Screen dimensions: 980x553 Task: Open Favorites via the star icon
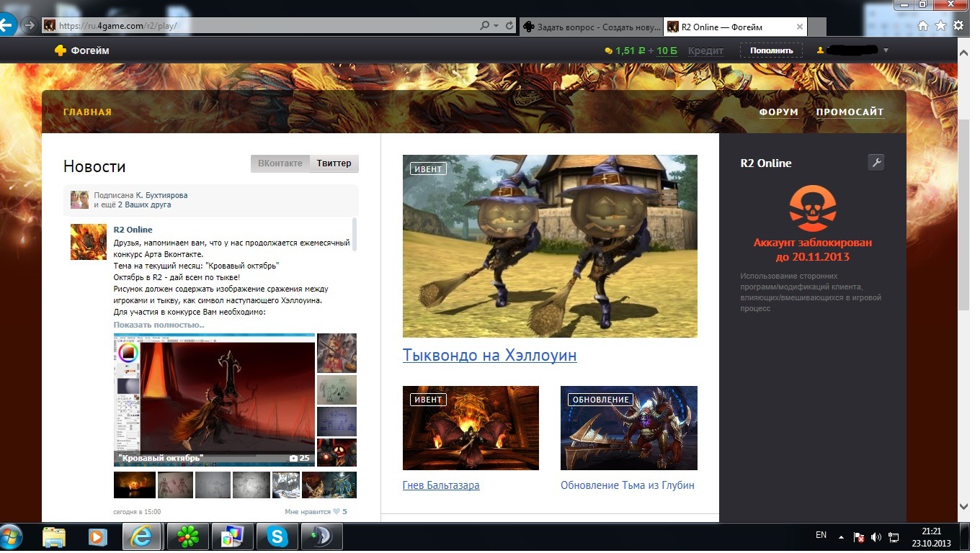tap(940, 25)
